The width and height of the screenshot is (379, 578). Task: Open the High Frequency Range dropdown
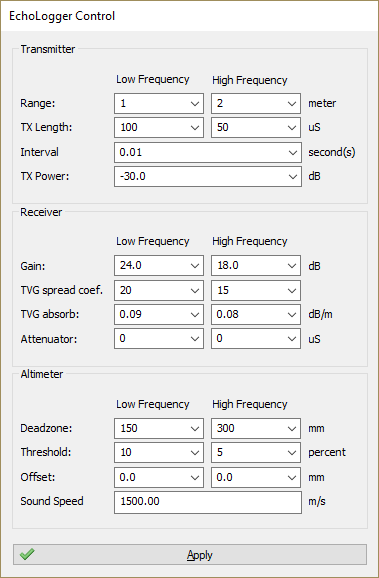256,103
